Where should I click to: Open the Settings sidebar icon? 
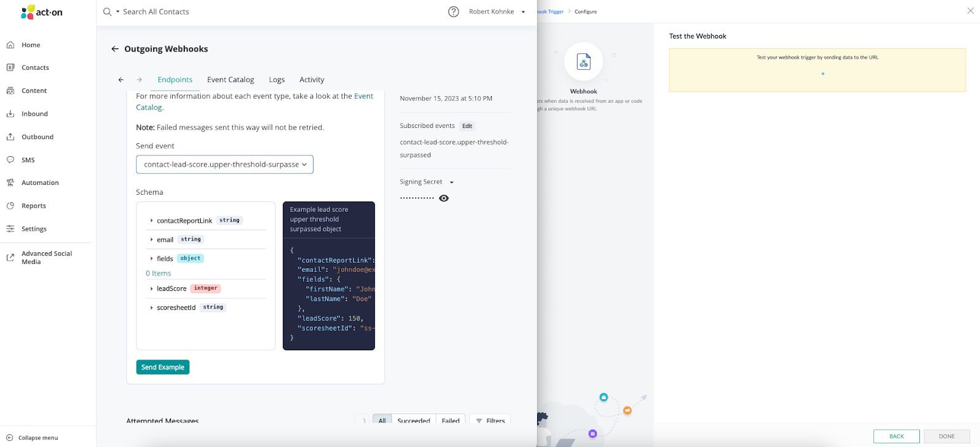click(x=10, y=228)
